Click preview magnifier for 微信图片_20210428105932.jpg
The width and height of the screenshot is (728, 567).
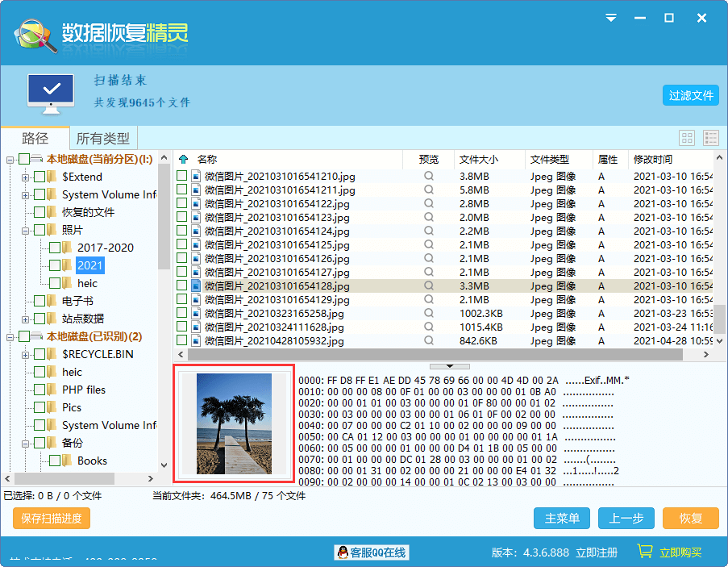(x=429, y=340)
